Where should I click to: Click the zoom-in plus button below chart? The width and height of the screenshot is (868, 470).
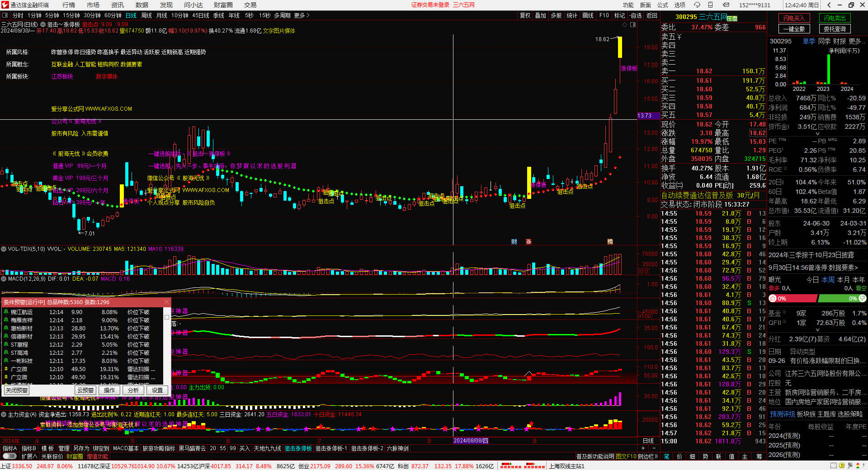coord(643,448)
